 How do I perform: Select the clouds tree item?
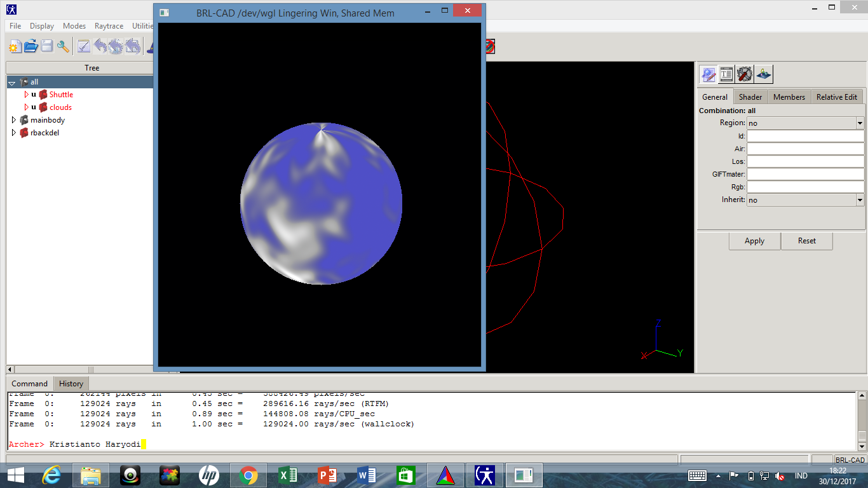click(x=60, y=107)
